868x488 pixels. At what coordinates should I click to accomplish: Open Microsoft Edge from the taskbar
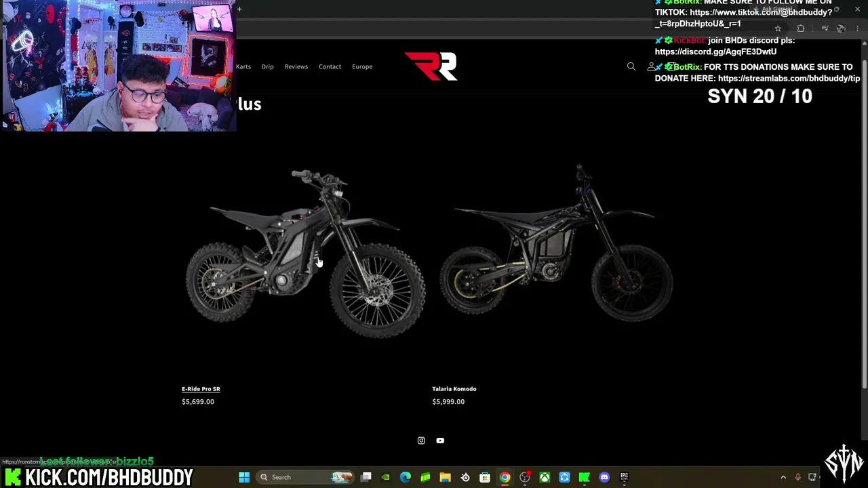click(406, 477)
